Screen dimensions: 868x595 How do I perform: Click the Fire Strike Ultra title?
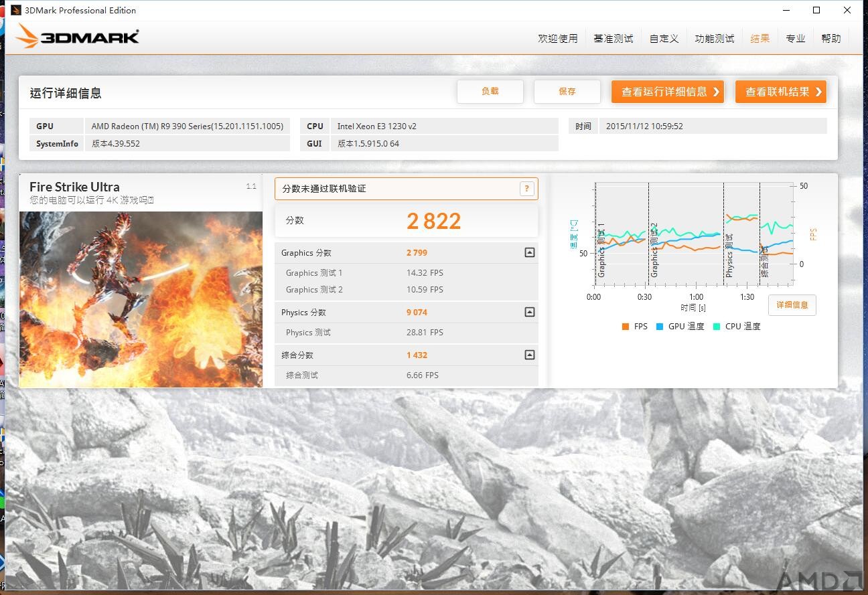74,187
